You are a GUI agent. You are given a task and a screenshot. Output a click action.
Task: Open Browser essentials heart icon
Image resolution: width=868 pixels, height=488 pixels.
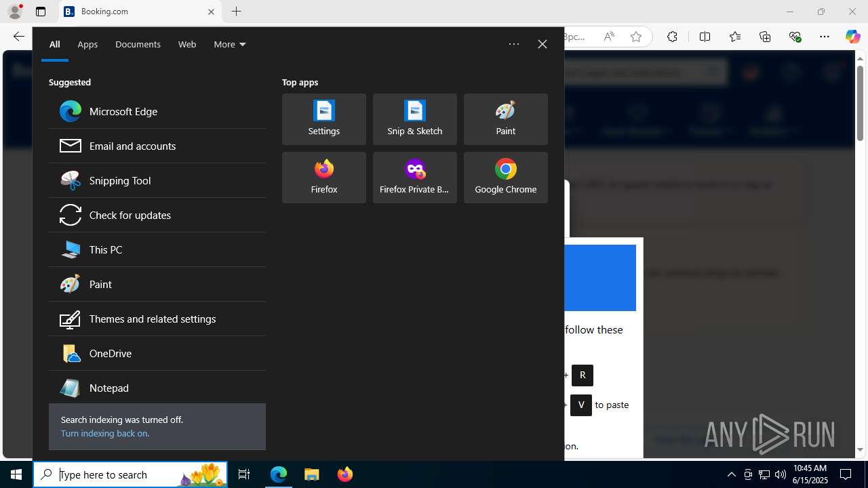tap(795, 37)
